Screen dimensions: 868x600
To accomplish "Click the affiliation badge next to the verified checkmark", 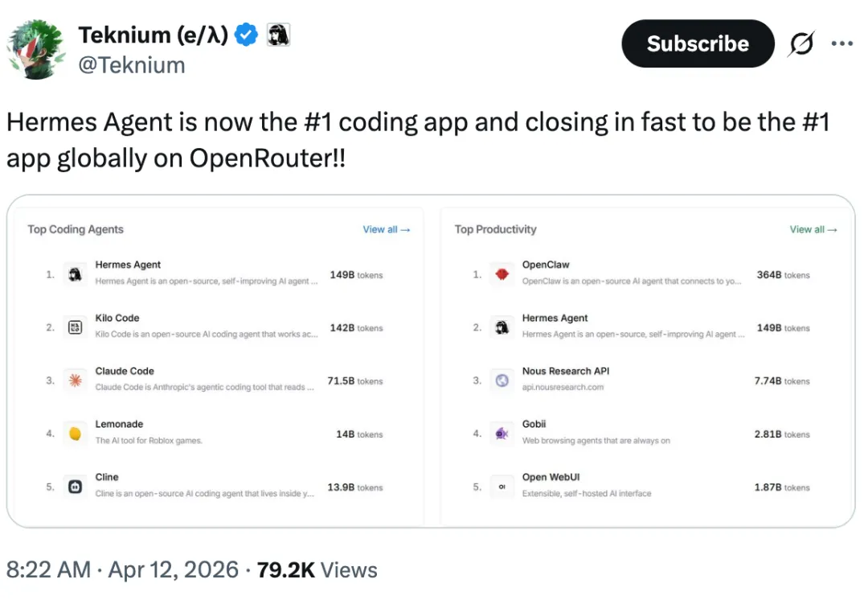I will pyautogui.click(x=278, y=35).
